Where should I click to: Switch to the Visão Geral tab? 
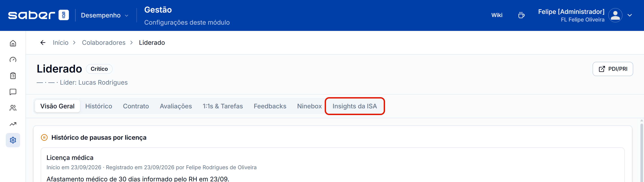pos(57,106)
